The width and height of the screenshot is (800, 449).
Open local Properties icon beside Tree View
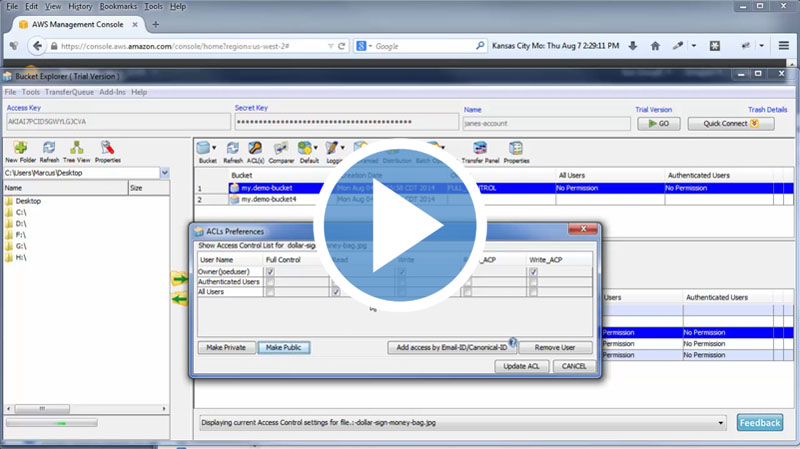pos(107,148)
